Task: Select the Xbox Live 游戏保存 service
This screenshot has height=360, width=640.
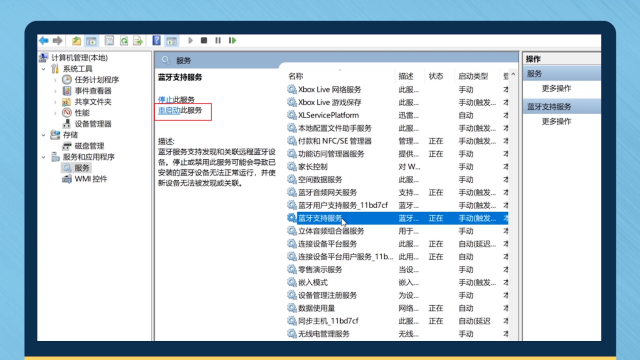Action: [397, 102]
